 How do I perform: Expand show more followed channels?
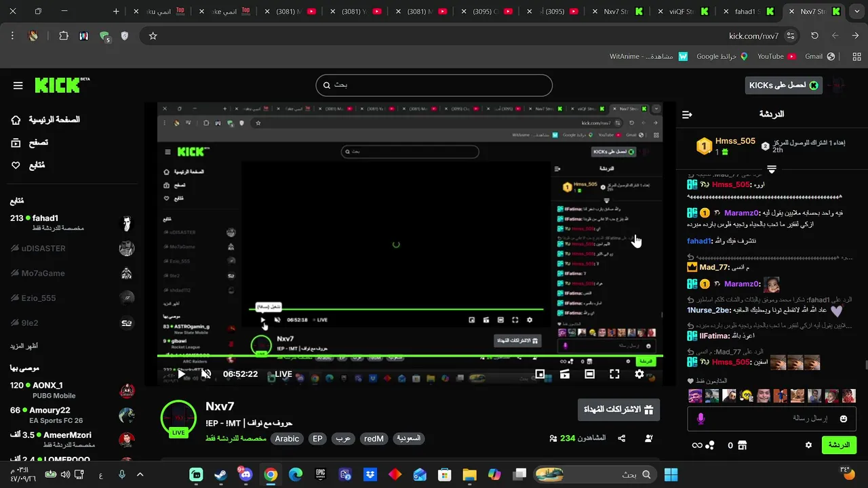[24, 346]
